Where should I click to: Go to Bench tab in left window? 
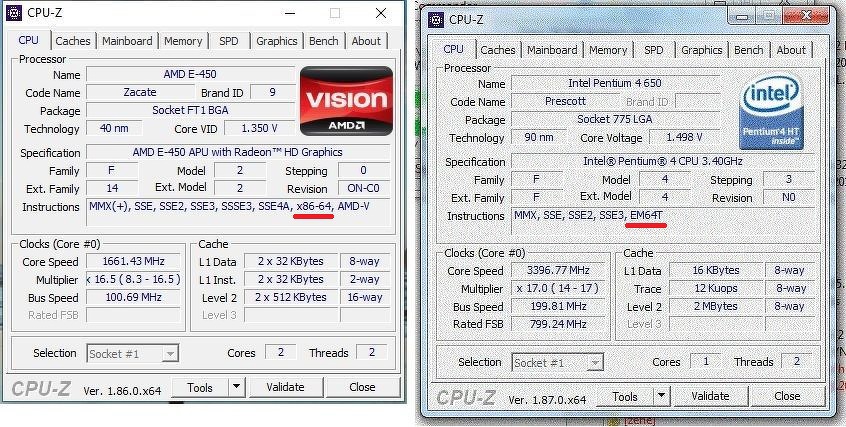click(x=324, y=41)
